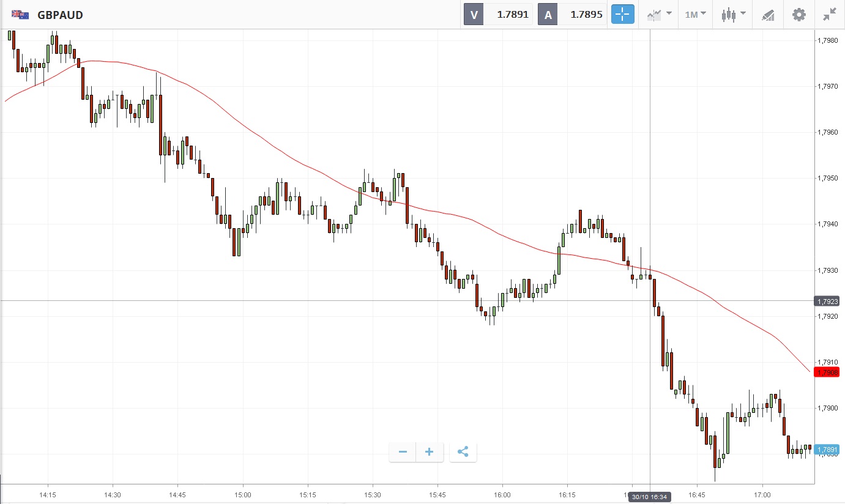Click the share chart icon
845x504 pixels.
[463, 452]
